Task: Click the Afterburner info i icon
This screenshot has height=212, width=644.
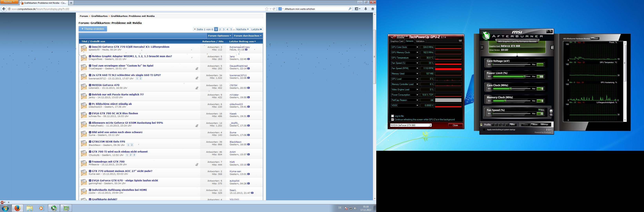Action: [x=552, y=47]
